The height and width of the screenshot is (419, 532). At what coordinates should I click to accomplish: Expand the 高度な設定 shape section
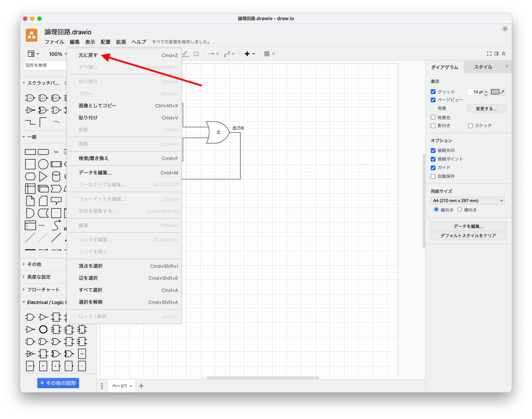[39, 277]
